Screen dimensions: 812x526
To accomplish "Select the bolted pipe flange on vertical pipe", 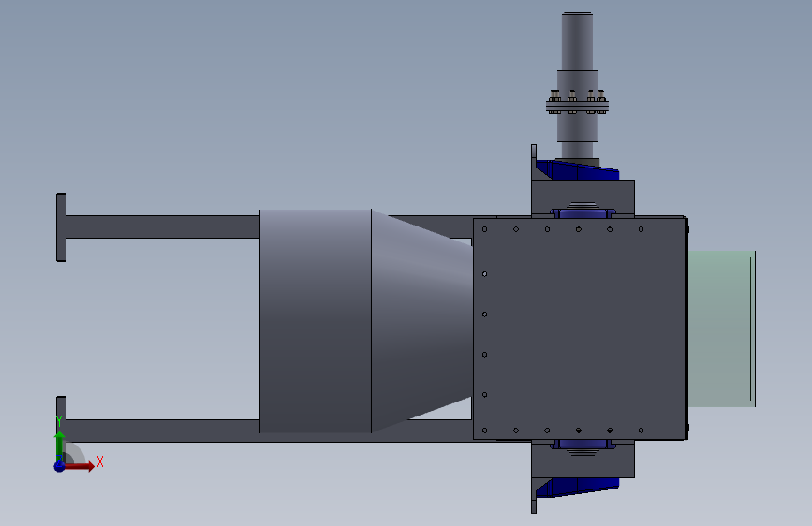I will coord(577,107).
